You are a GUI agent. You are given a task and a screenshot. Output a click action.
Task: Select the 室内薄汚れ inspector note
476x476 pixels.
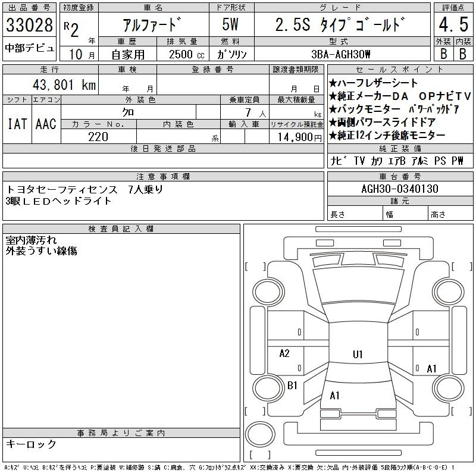tap(31, 240)
